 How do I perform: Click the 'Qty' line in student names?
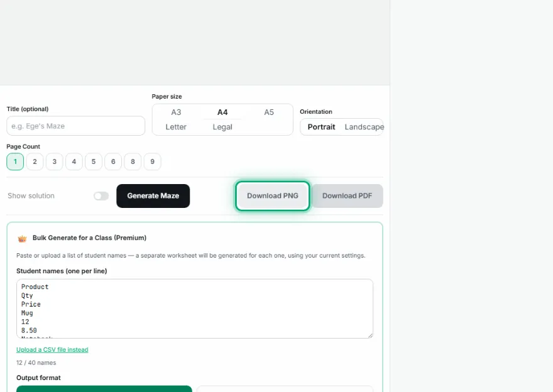click(27, 296)
